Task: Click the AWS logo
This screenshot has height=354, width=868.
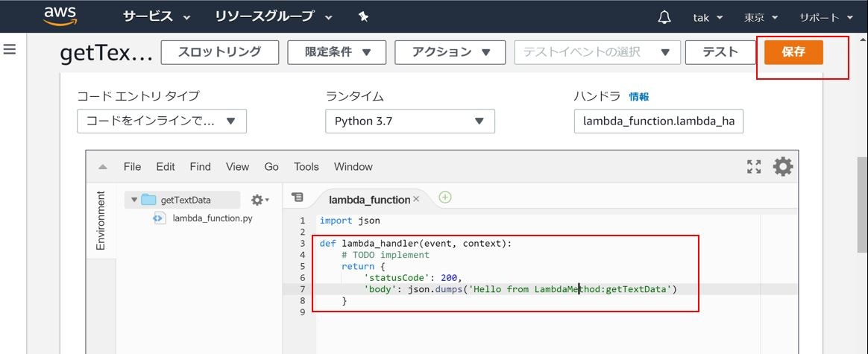Action: tap(57, 16)
